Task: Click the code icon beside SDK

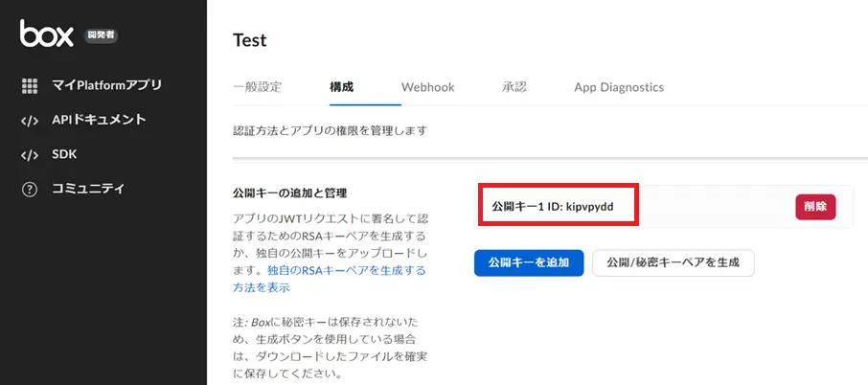Action: point(30,155)
